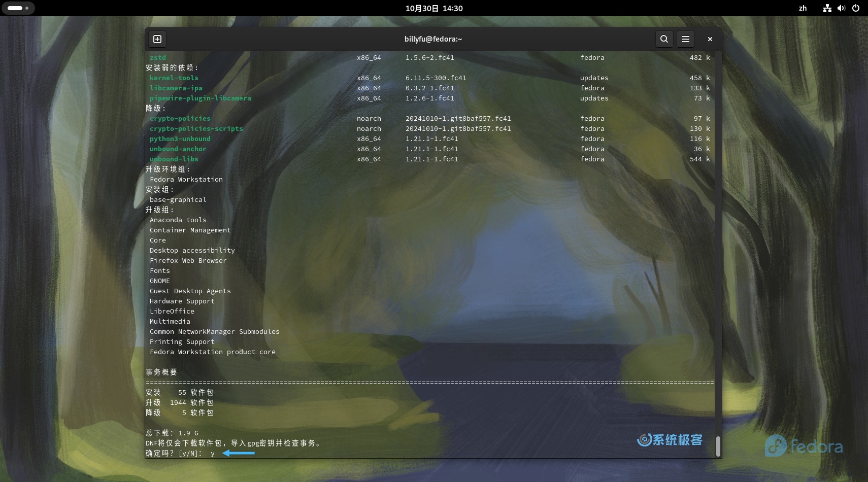This screenshot has width=868, height=482.
Task: Click the unbound-libs package entry
Action: pyautogui.click(x=174, y=159)
